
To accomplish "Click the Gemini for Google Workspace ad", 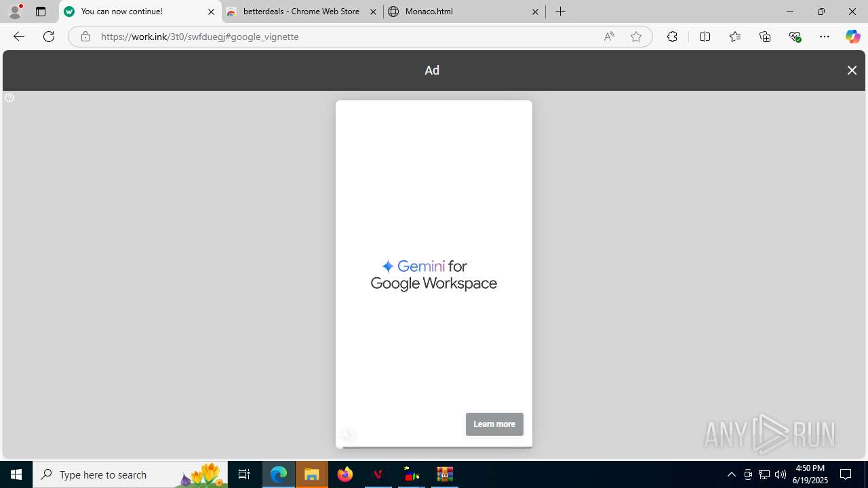I will point(434,274).
